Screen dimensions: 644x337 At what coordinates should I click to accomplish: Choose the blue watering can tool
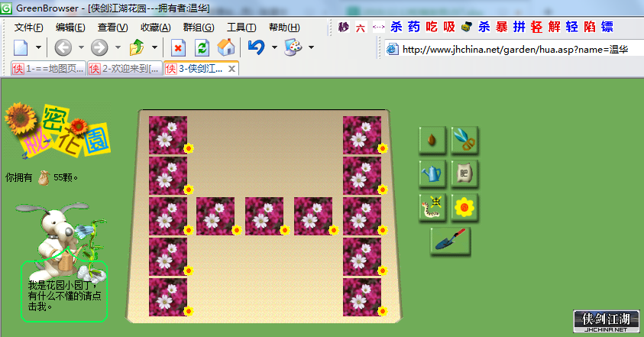[432, 173]
